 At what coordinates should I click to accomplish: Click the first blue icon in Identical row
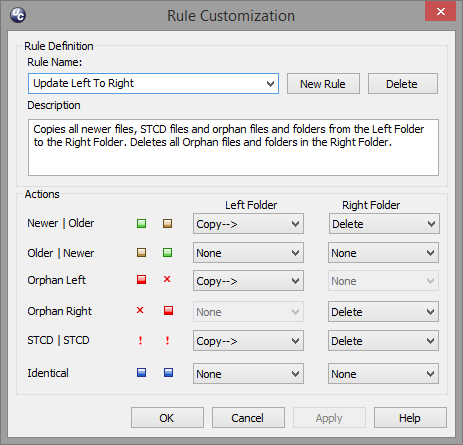pos(141,372)
